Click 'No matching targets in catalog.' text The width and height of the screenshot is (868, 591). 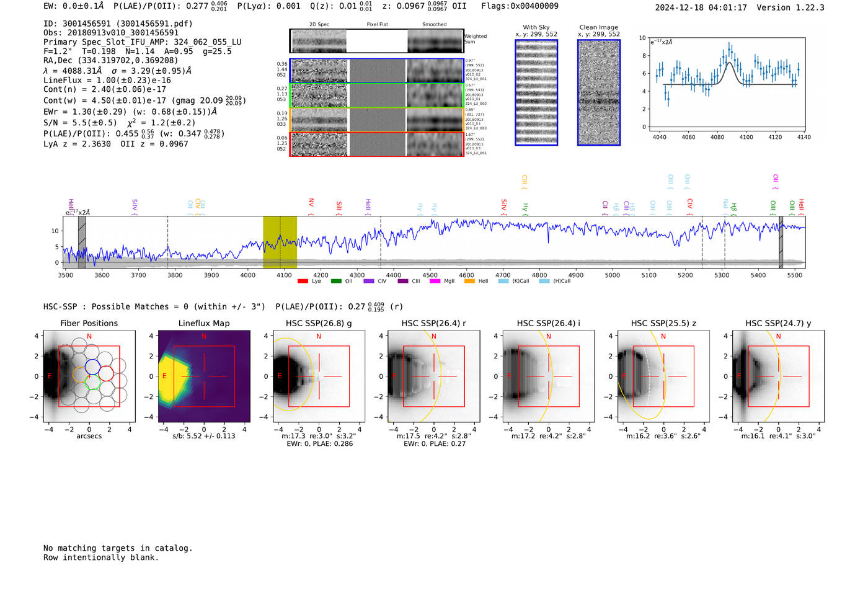tap(118, 548)
